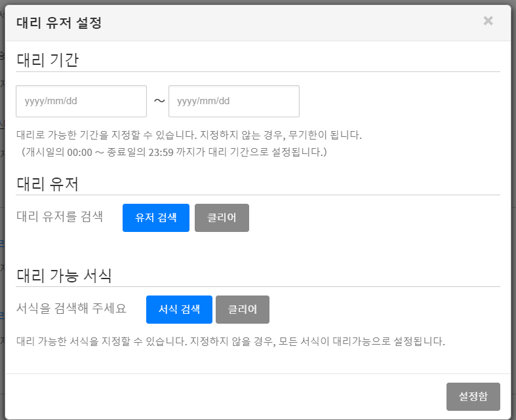Click the tilde between the date fields
Screen dimensions: 516x420
(x=159, y=101)
